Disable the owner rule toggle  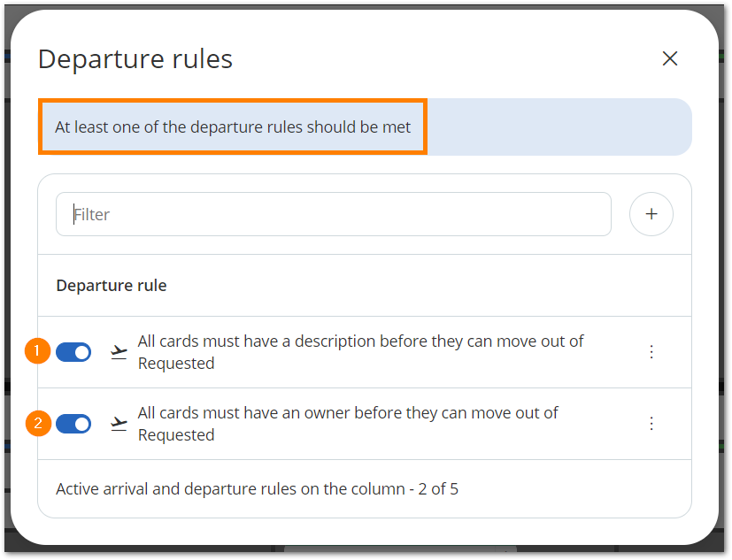[73, 424]
